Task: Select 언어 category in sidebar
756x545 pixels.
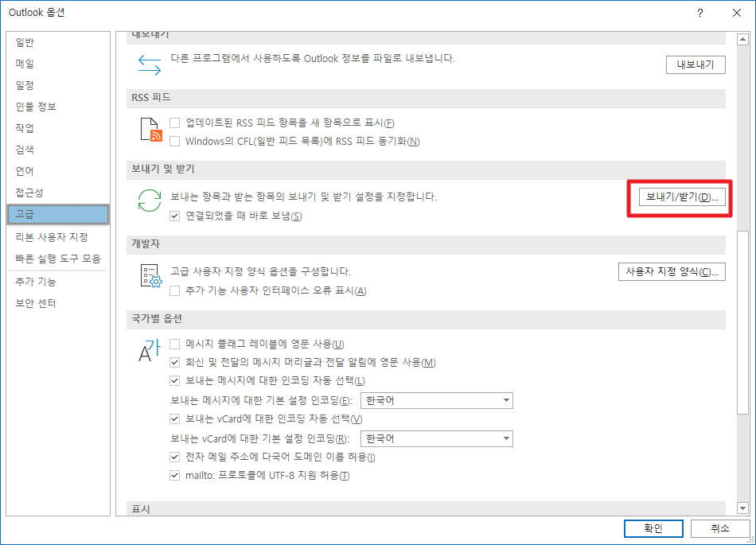Action: (58, 171)
